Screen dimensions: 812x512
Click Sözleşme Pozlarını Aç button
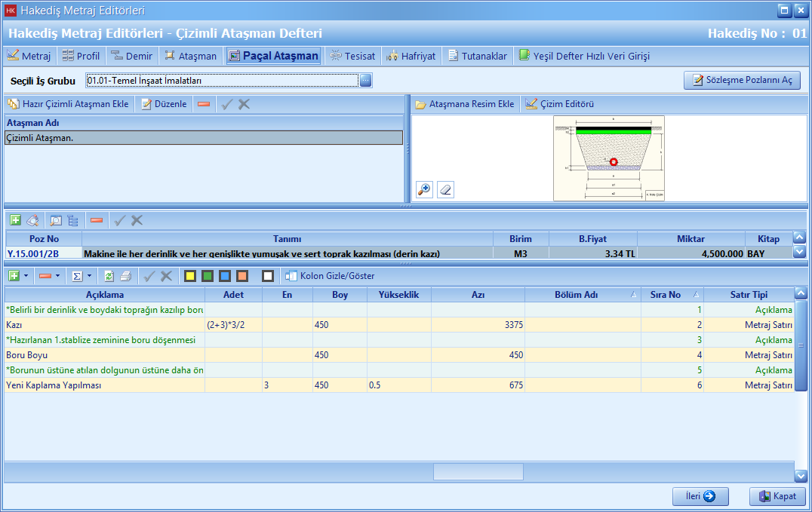coord(742,81)
